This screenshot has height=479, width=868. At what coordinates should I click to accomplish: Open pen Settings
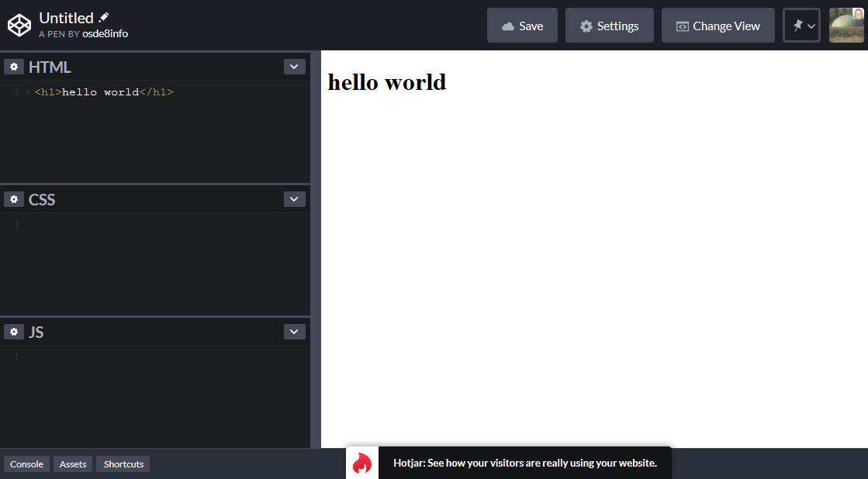point(609,26)
